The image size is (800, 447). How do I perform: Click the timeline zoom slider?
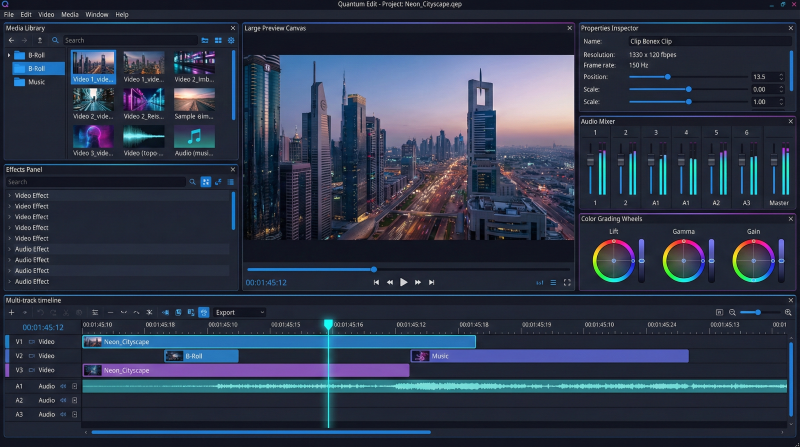coord(759,312)
